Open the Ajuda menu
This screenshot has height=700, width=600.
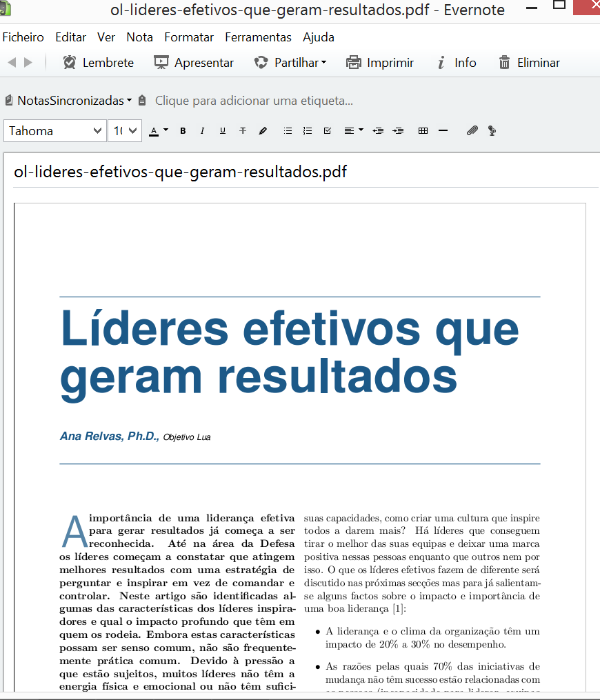(319, 37)
